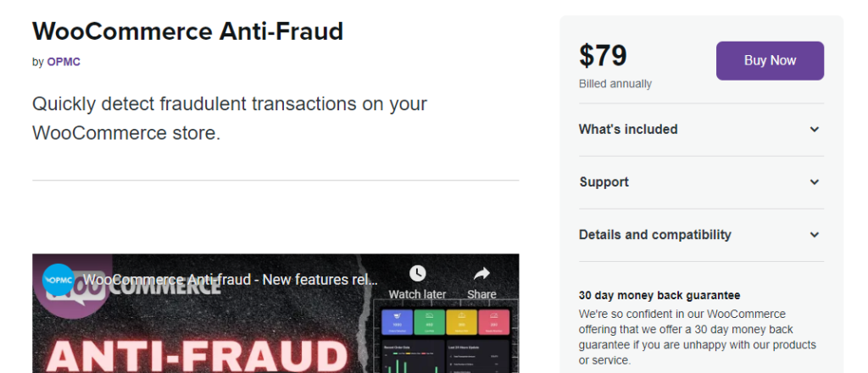Open the Details and compatibility chevron arrow
The height and width of the screenshot is (373, 868).
click(814, 235)
